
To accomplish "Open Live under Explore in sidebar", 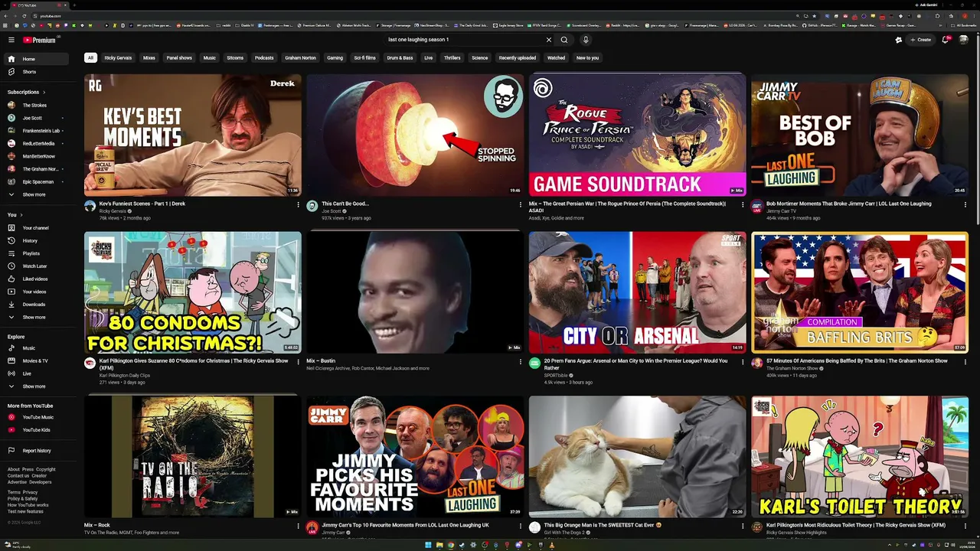I will coord(38,373).
